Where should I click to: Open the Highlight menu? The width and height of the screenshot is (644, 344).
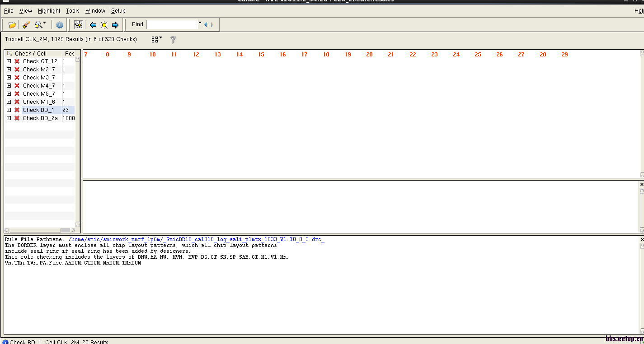49,10
